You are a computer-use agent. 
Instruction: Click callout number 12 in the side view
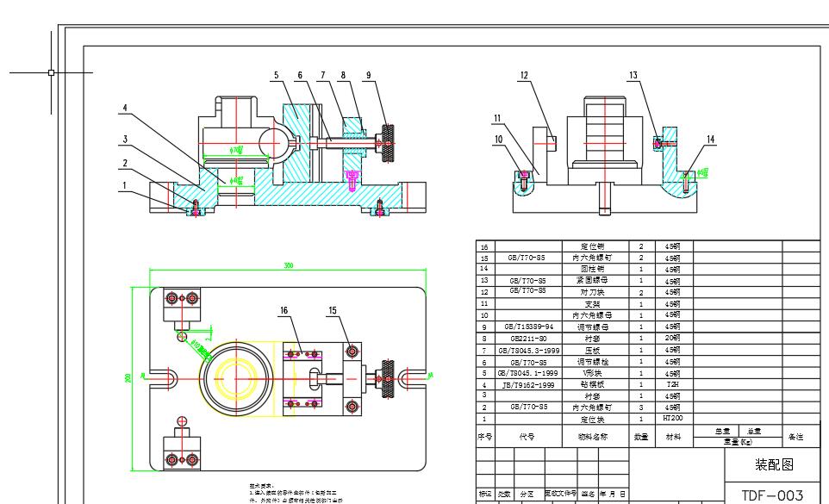(x=524, y=76)
